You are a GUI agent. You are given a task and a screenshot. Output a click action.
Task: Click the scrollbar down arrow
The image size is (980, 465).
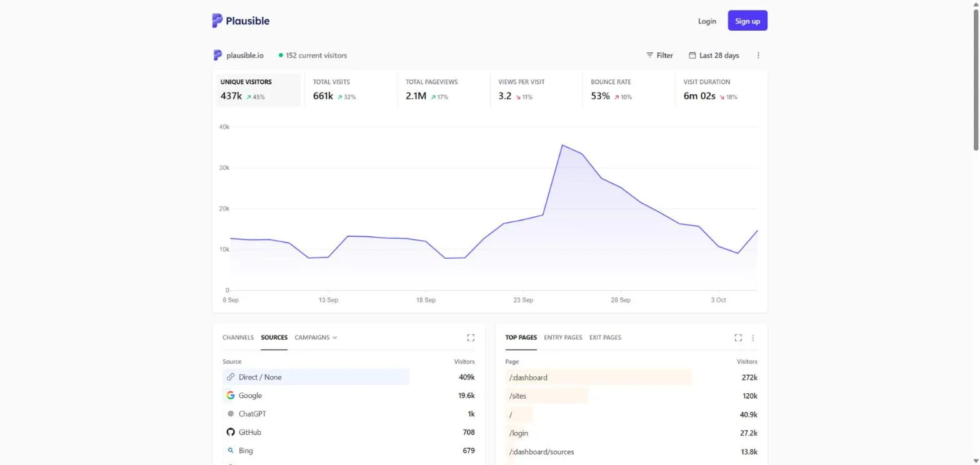click(976, 461)
